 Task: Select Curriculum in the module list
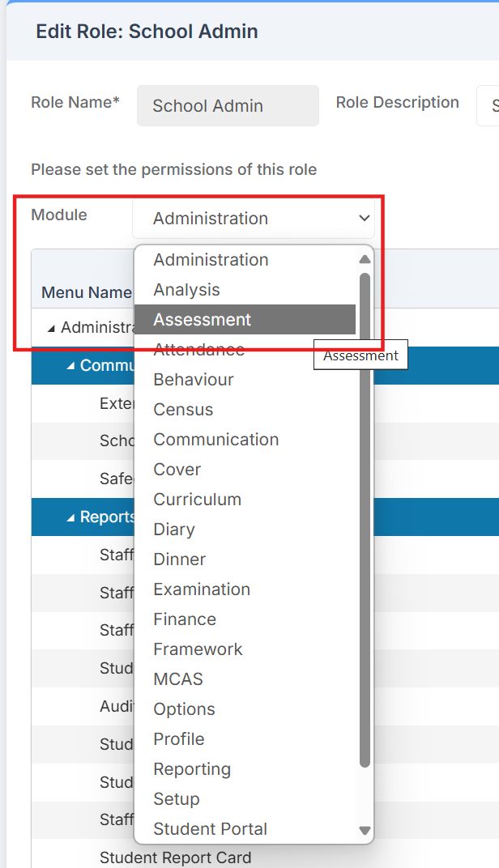(197, 500)
